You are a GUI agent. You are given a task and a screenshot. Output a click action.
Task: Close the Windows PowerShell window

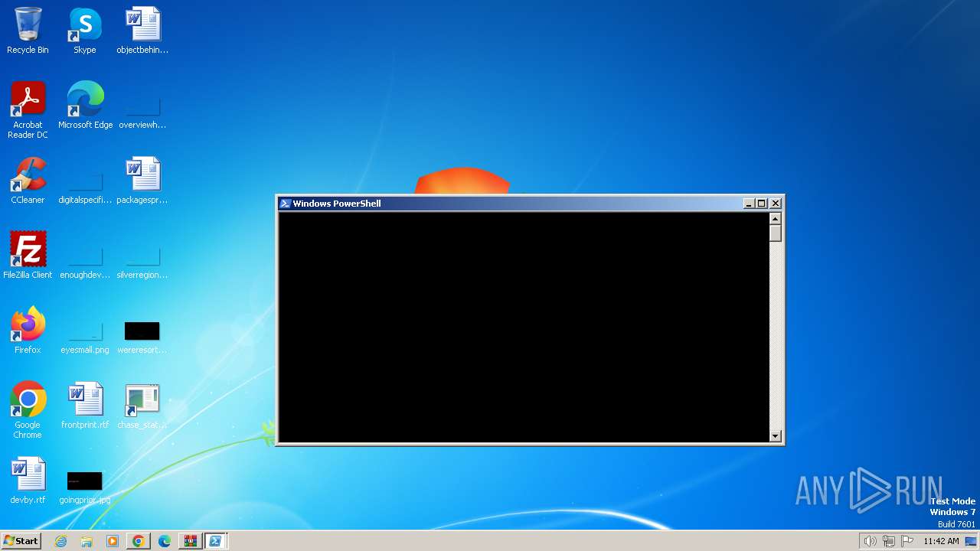click(x=776, y=204)
